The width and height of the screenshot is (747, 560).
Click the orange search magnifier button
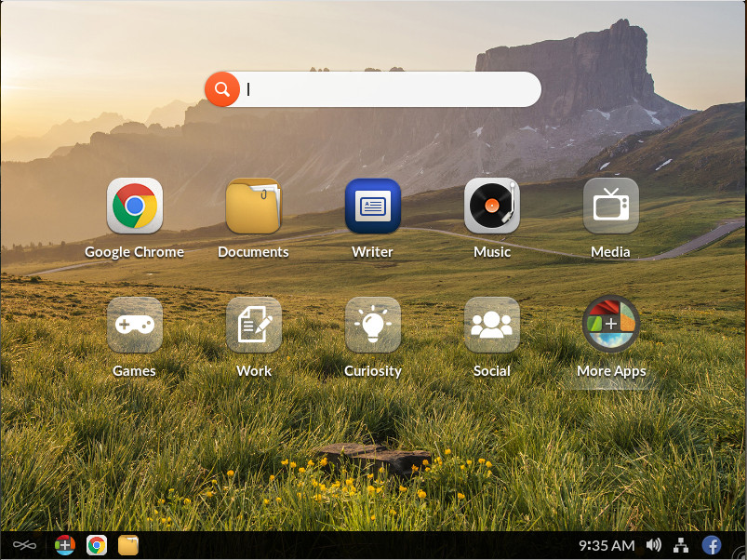pos(222,89)
